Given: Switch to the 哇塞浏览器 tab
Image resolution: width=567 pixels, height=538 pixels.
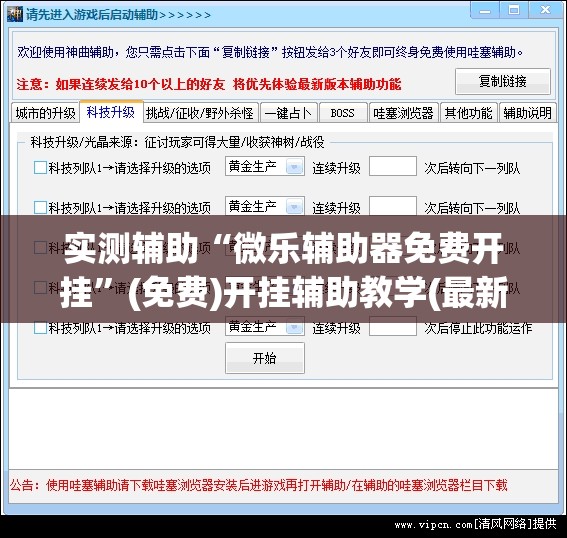Looking at the screenshot, I should coord(404,113).
